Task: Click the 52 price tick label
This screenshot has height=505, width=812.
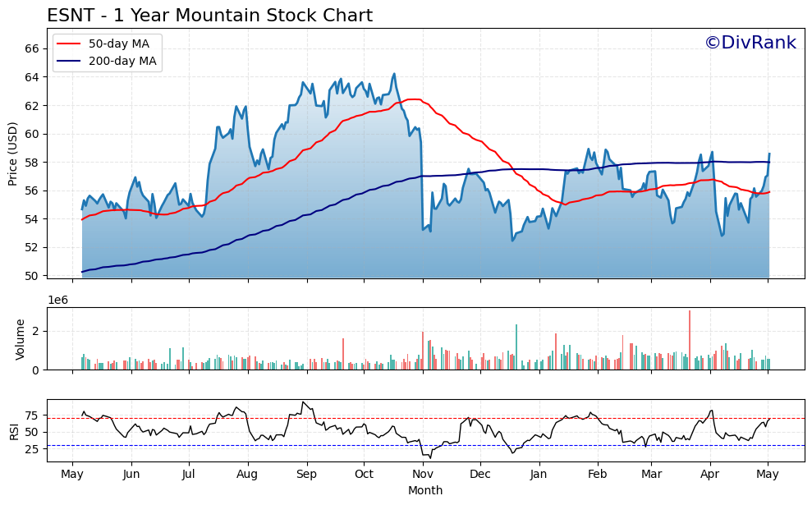Action: [32, 248]
